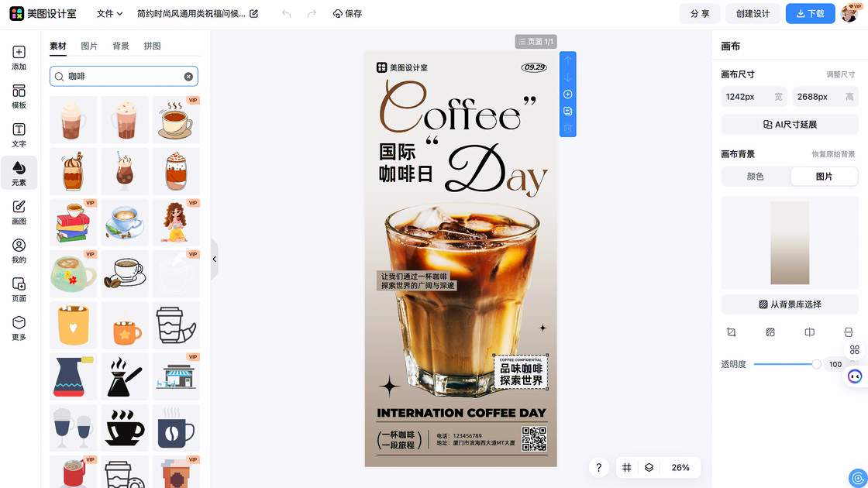Switch to the 背景 tab
The width and height of the screenshot is (868, 488).
[x=121, y=46]
